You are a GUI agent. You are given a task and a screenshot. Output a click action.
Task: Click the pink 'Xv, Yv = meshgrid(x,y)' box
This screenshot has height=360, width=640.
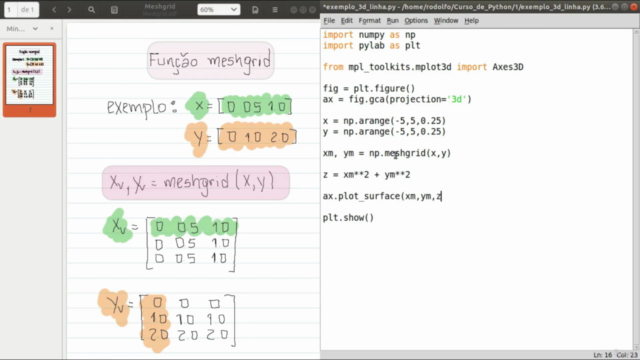196,183
